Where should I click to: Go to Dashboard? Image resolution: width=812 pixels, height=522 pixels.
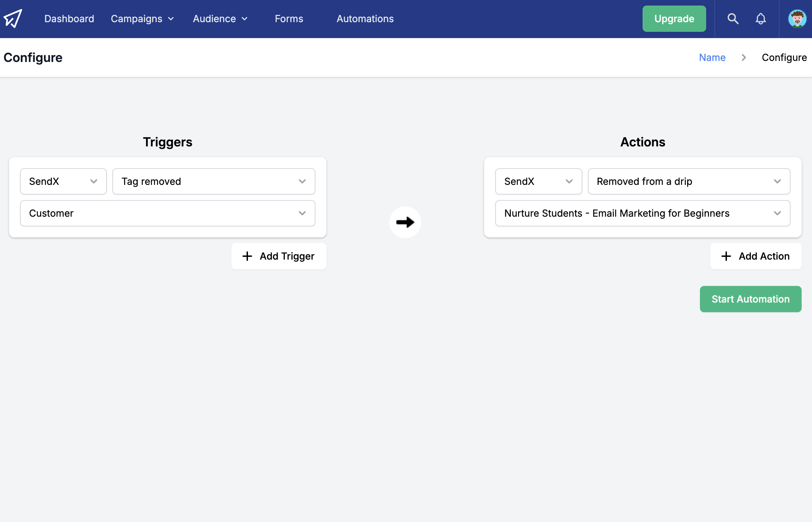tap(69, 19)
